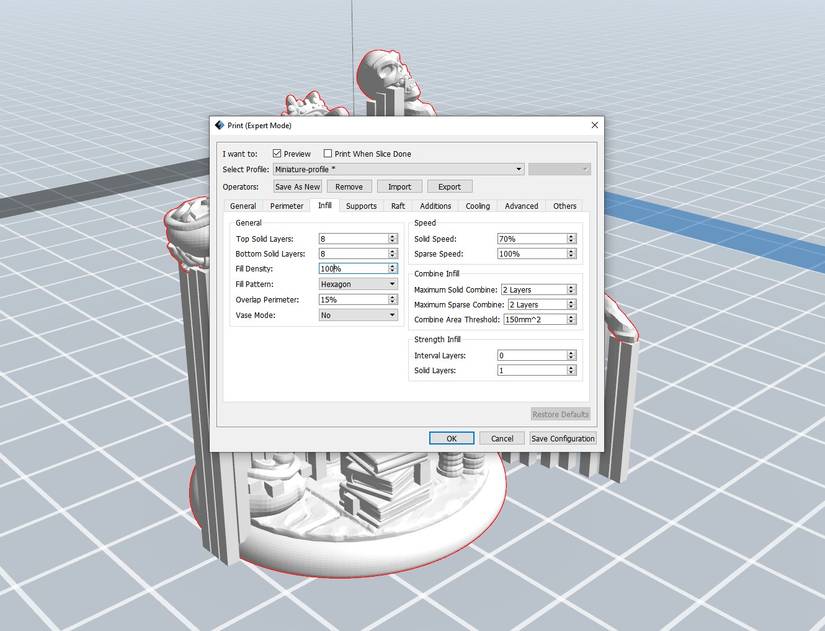Click the Save Configuration button
Image resolution: width=825 pixels, height=631 pixels.
point(562,438)
